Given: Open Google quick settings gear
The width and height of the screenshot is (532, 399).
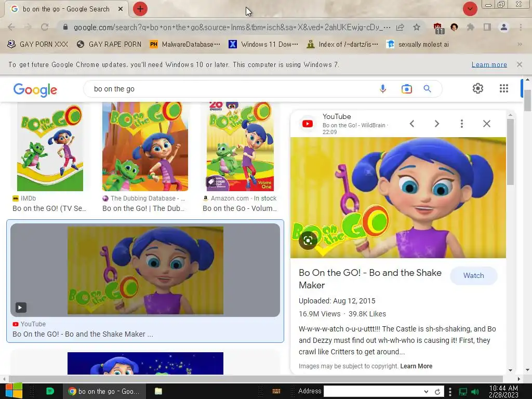Looking at the screenshot, I should pyautogui.click(x=478, y=88).
